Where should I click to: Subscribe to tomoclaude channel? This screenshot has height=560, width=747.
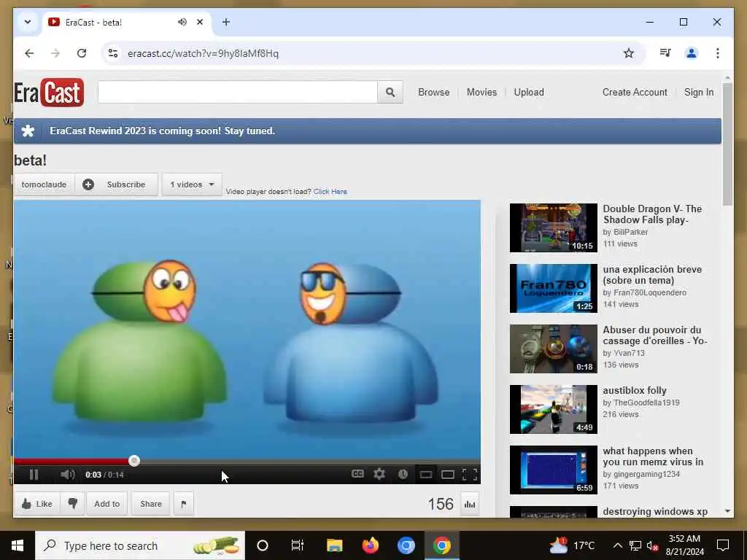(116, 184)
